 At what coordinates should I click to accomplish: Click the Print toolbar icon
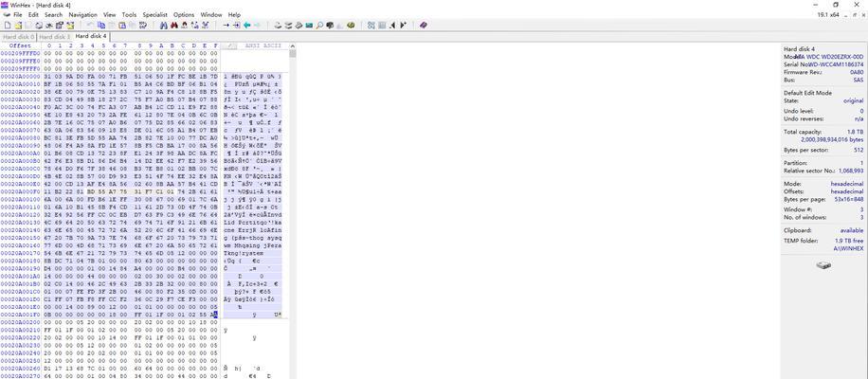[x=39, y=25]
